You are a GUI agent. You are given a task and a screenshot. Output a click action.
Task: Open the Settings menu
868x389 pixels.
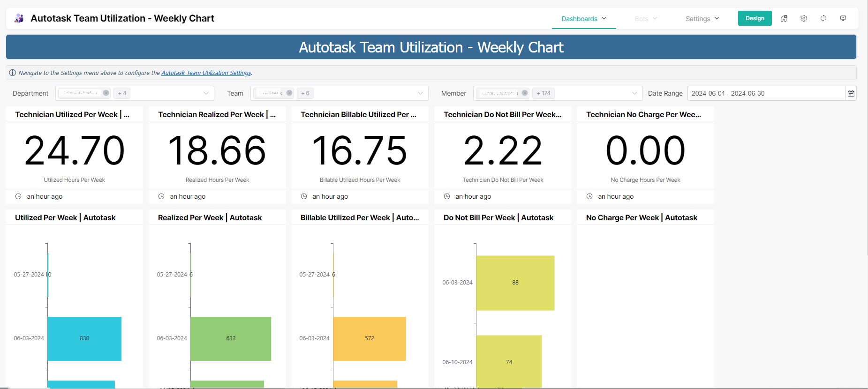coord(702,19)
